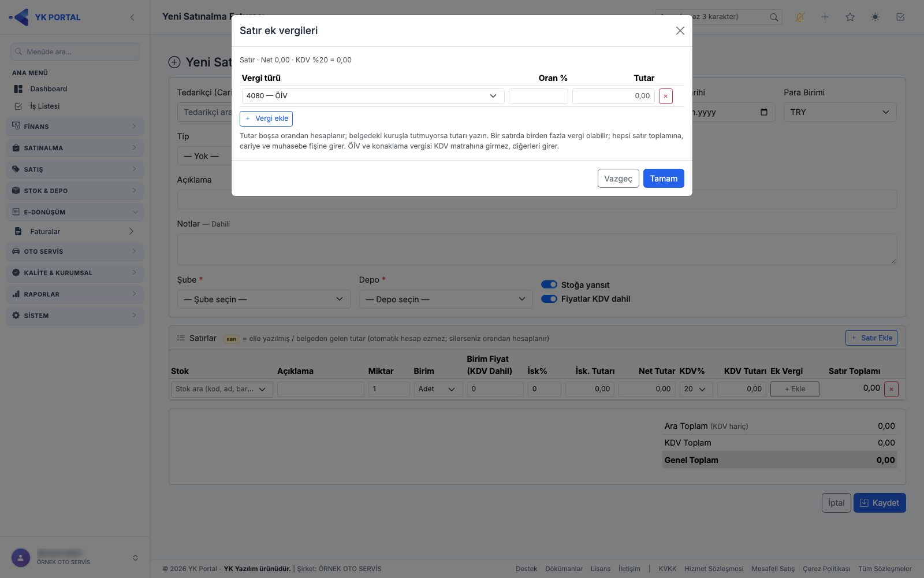Open the KVKK footer link
Screen dimensions: 924x578
click(x=667, y=569)
